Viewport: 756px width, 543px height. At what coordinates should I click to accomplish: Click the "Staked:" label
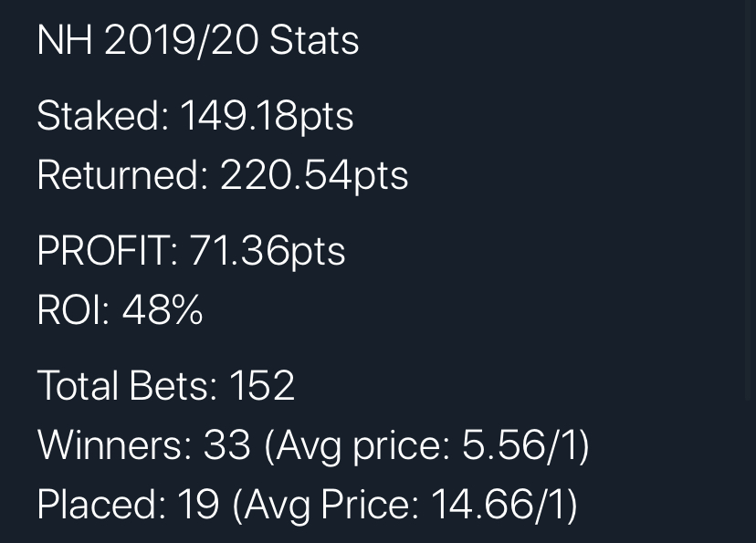pos(102,116)
